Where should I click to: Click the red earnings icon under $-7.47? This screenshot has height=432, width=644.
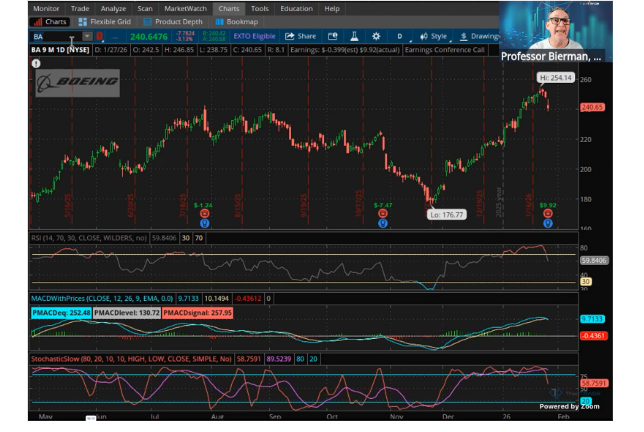[382, 213]
